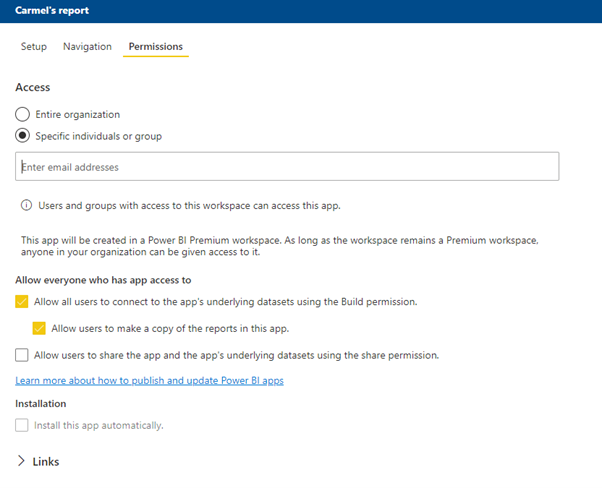Click the Power BI Premium workspace notice text
The width and height of the screenshot is (602, 488).
coord(280,247)
